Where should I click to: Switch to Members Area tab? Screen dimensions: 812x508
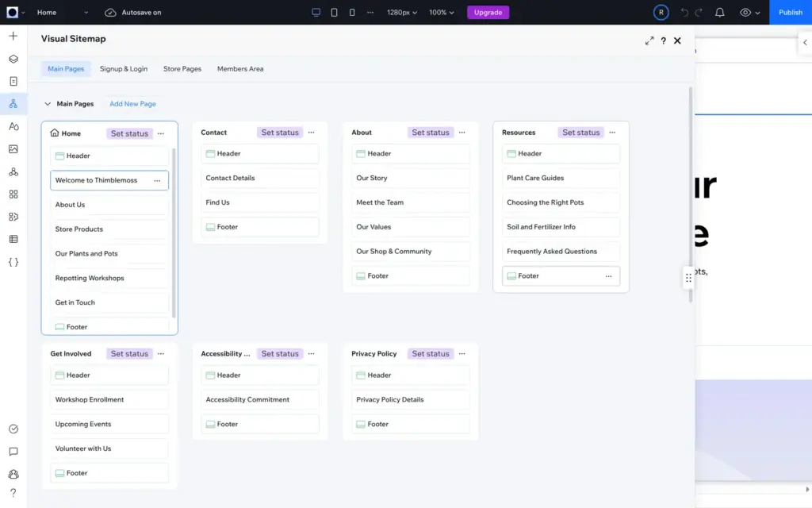click(x=240, y=69)
